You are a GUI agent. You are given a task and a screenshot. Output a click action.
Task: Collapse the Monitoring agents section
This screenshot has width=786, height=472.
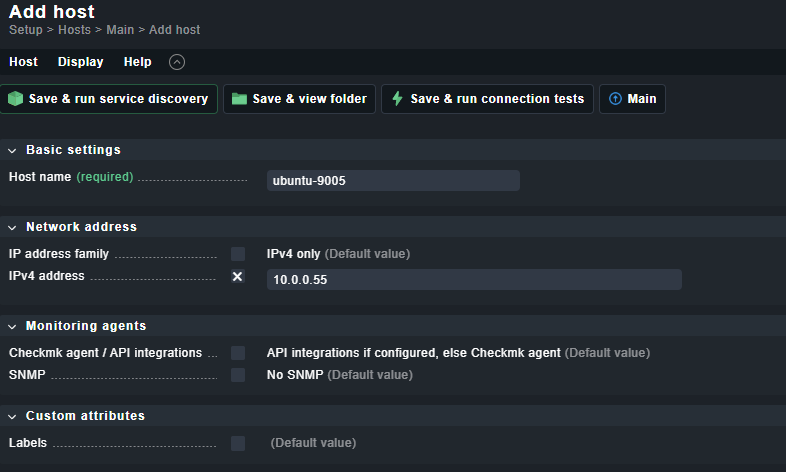13,326
